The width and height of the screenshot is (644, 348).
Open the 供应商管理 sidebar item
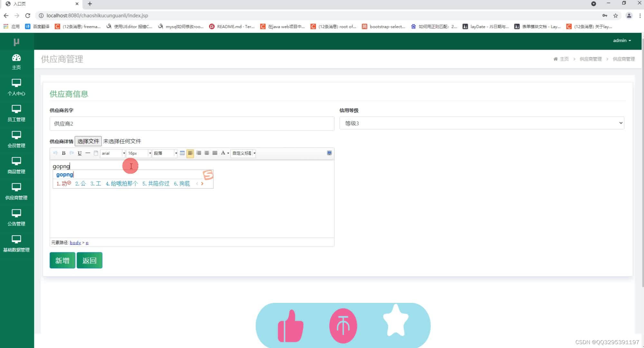[x=16, y=192]
